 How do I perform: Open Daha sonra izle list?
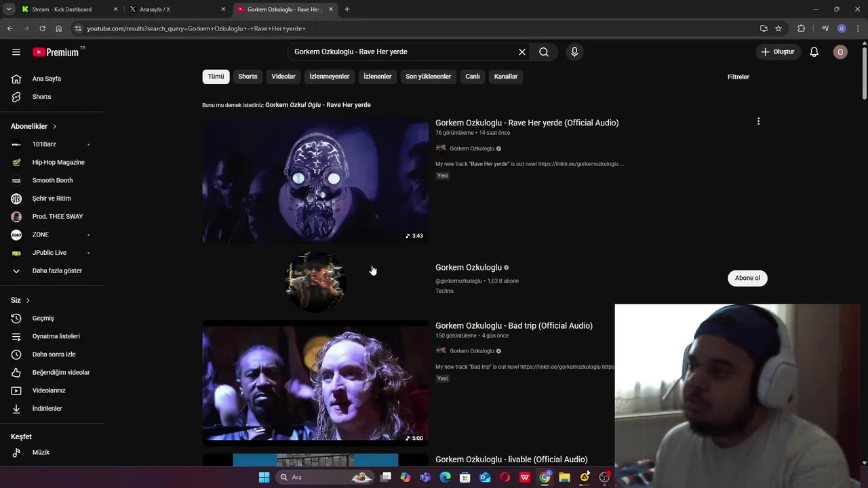coord(53,354)
